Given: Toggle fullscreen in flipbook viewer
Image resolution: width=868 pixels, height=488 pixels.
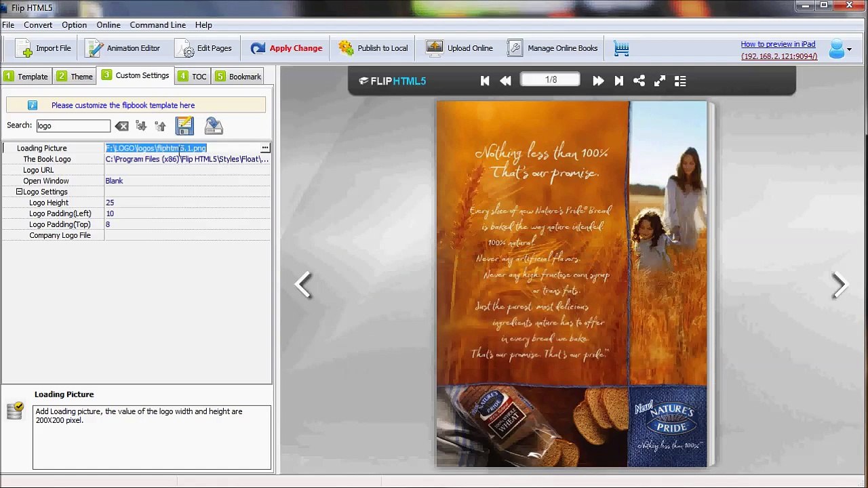Looking at the screenshot, I should 659,81.
